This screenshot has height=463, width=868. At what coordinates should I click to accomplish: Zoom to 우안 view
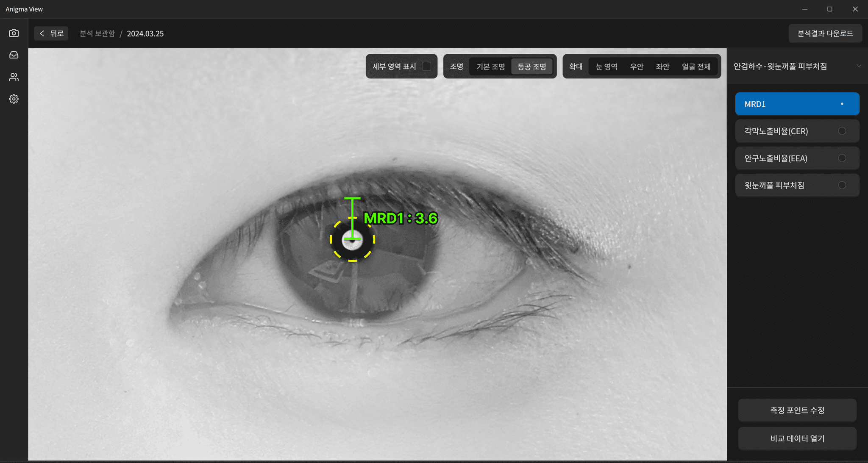(637, 67)
